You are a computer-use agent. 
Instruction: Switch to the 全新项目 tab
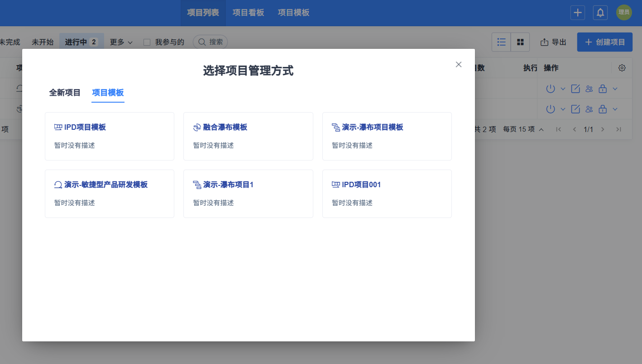65,93
